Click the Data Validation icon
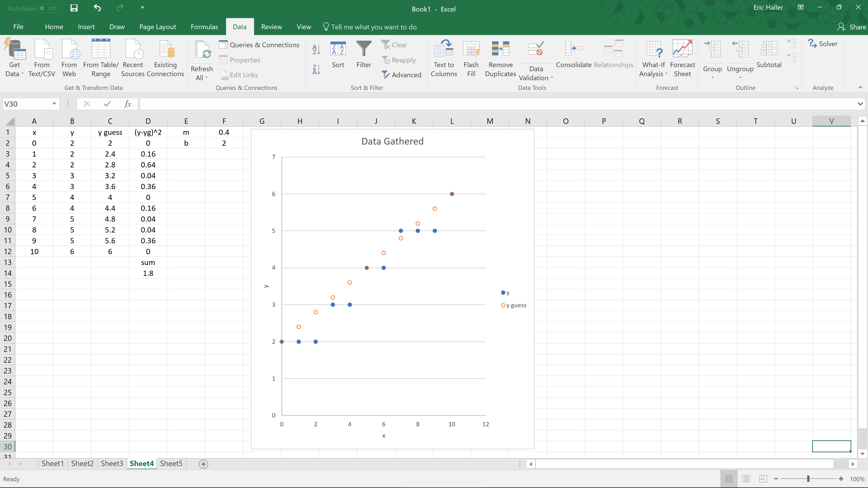Viewport: 868px width, 488px height. click(x=536, y=49)
